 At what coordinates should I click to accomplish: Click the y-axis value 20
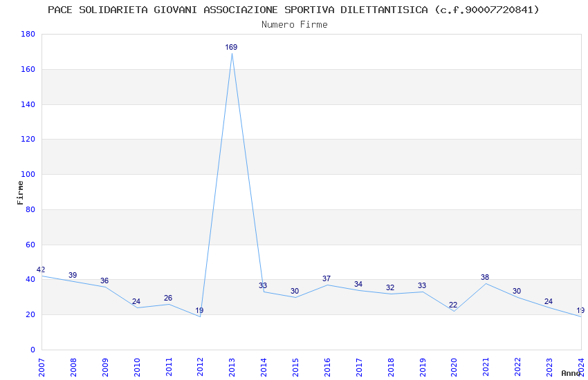point(30,315)
